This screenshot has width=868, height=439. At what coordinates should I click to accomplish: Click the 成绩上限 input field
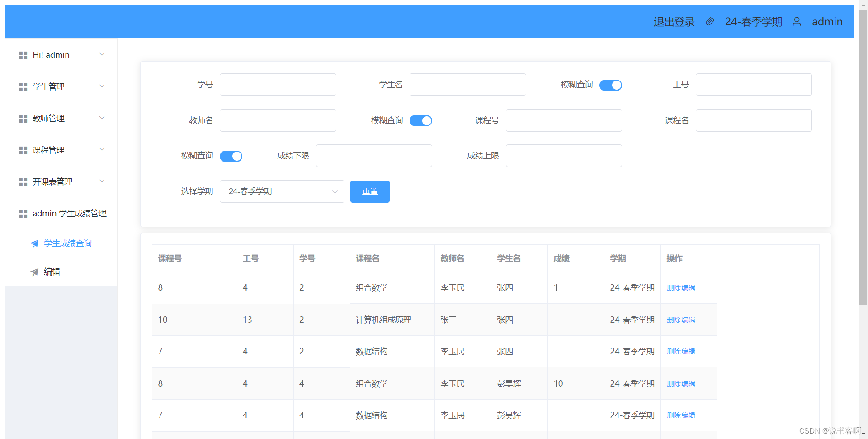tap(564, 156)
